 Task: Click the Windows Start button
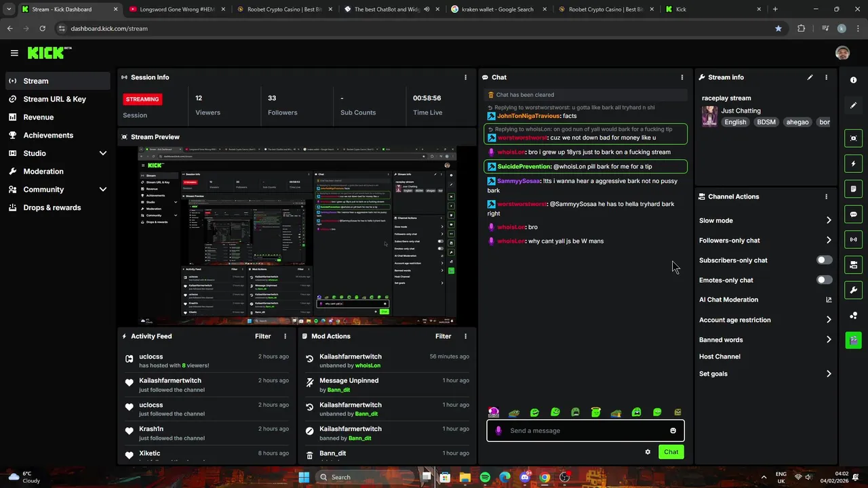[304, 477]
